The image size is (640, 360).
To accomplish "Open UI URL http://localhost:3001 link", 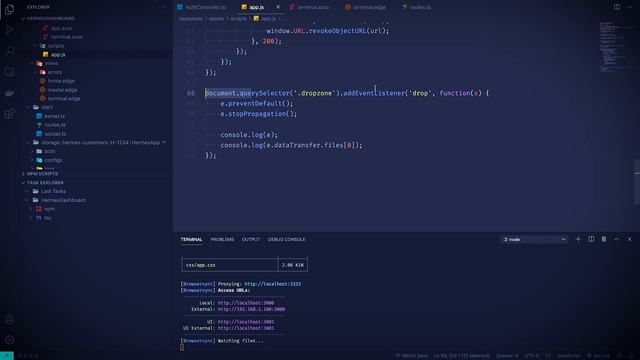I will click(246, 322).
